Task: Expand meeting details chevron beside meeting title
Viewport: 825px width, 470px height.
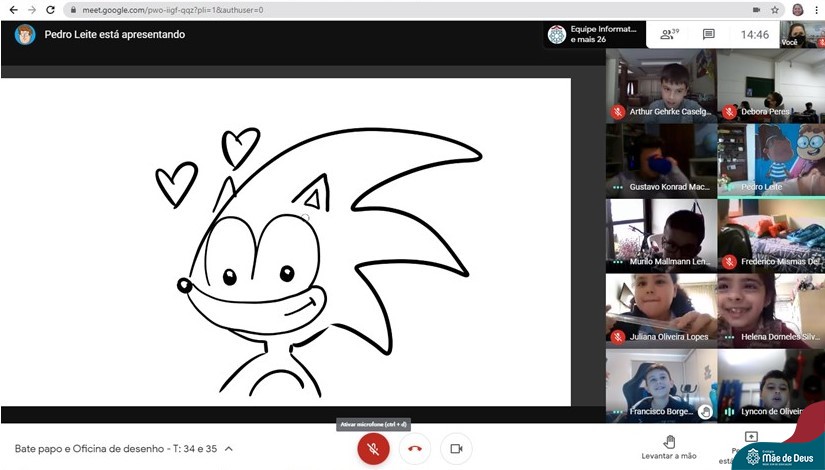Action: tap(229, 449)
